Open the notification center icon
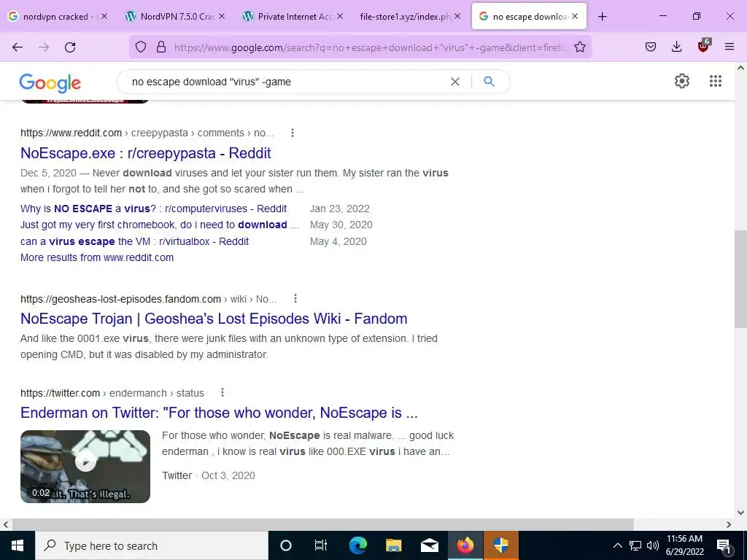The height and width of the screenshot is (560, 747). click(x=724, y=545)
